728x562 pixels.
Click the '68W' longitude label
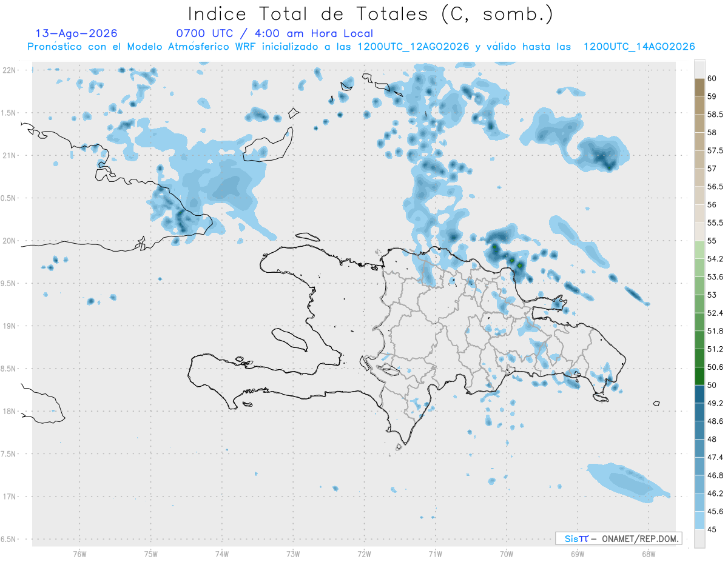pyautogui.click(x=648, y=554)
